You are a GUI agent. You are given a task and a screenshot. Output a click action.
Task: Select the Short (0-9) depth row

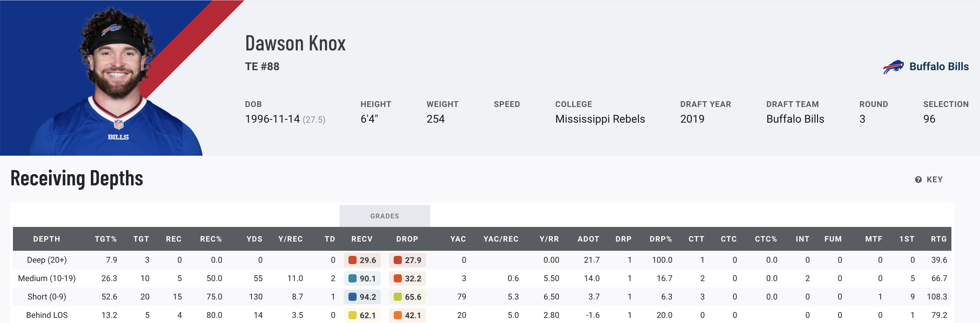coord(47,297)
